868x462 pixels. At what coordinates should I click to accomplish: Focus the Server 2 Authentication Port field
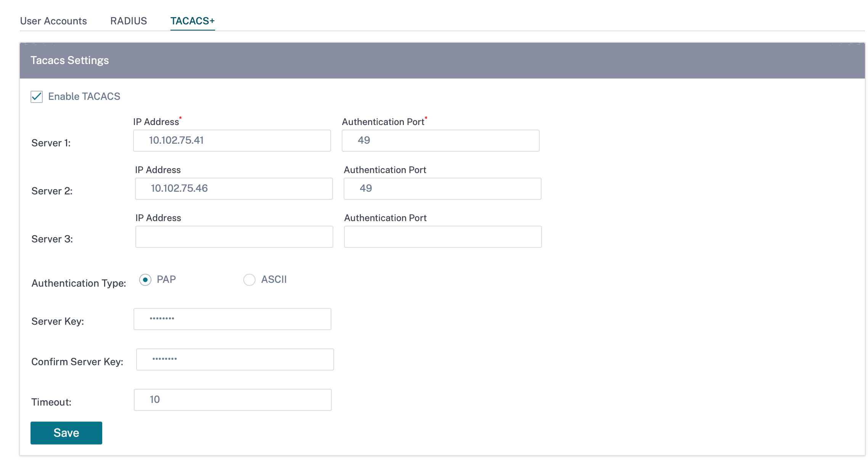[442, 189]
